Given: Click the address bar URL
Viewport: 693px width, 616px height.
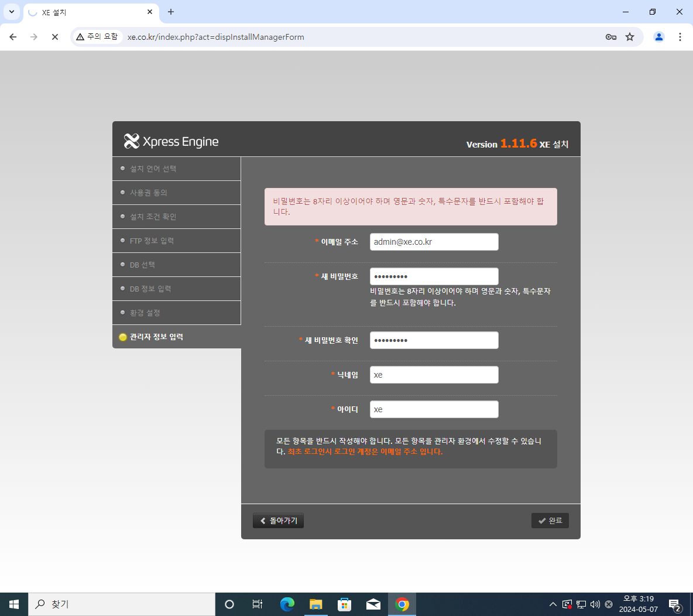Looking at the screenshot, I should pos(215,37).
